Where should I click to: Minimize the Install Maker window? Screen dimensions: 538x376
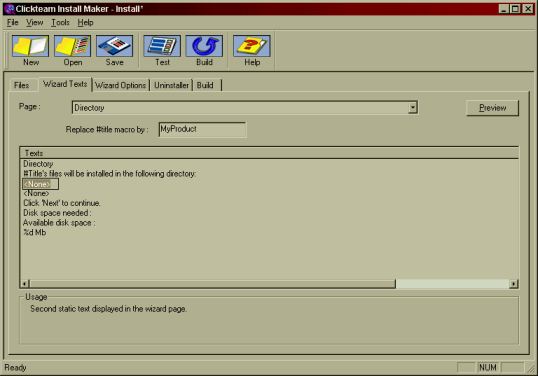[x=503, y=9]
